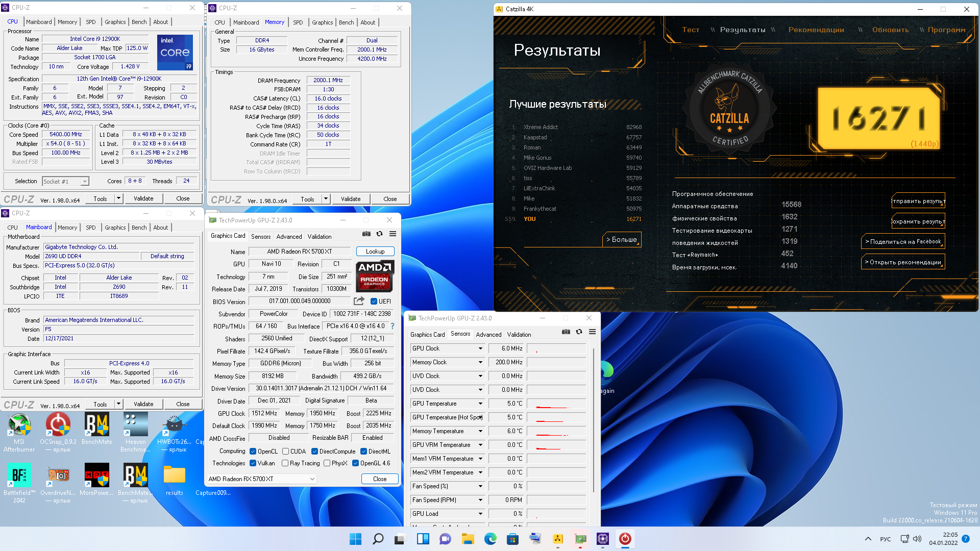This screenshot has width=980, height=551.
Task: Click Больше button in Catzilla results
Action: [x=622, y=239]
